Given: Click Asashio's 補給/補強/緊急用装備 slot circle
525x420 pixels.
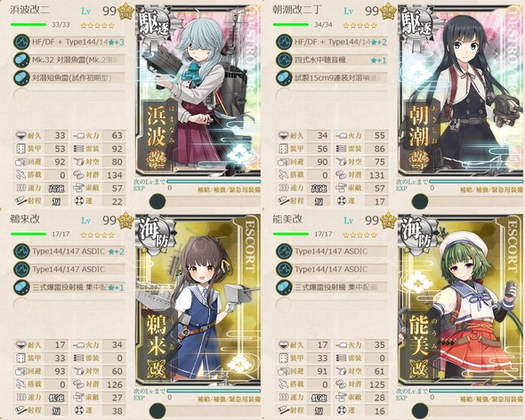Looking at the screenshot, I should click(420, 201).
